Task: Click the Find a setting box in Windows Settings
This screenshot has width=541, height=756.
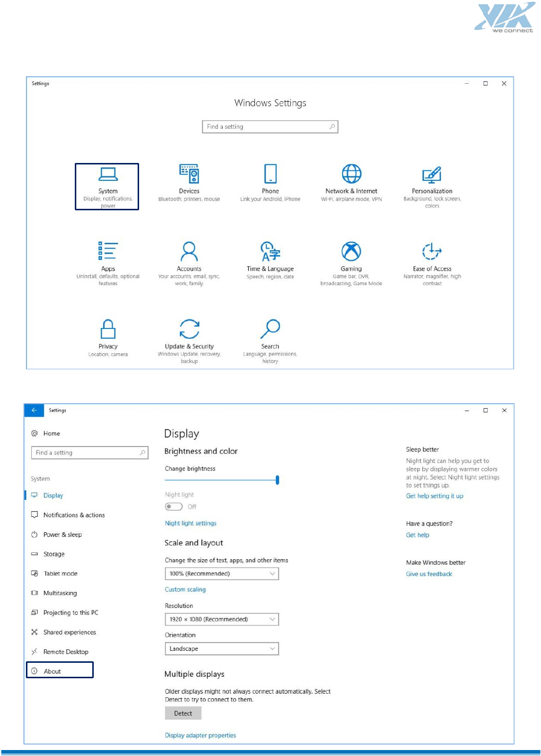Action: pyautogui.click(x=270, y=127)
